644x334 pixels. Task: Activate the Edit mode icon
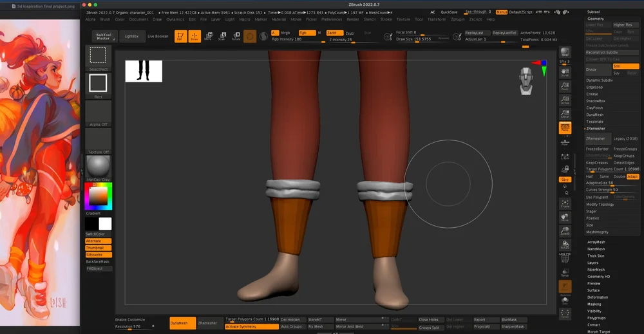pos(181,36)
